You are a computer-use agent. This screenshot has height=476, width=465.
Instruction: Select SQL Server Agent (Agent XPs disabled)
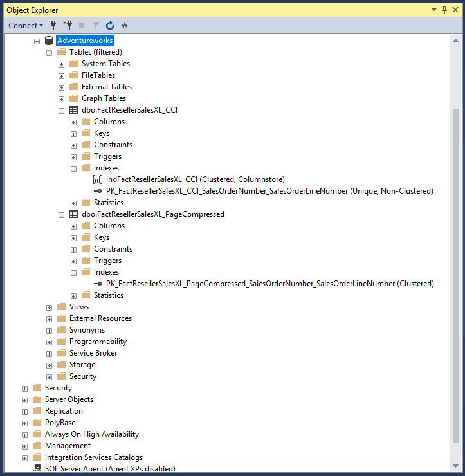110,468
